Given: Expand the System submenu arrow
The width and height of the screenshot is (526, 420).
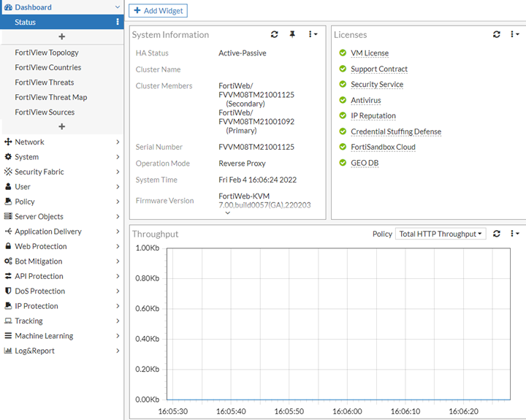Looking at the screenshot, I should [x=118, y=156].
